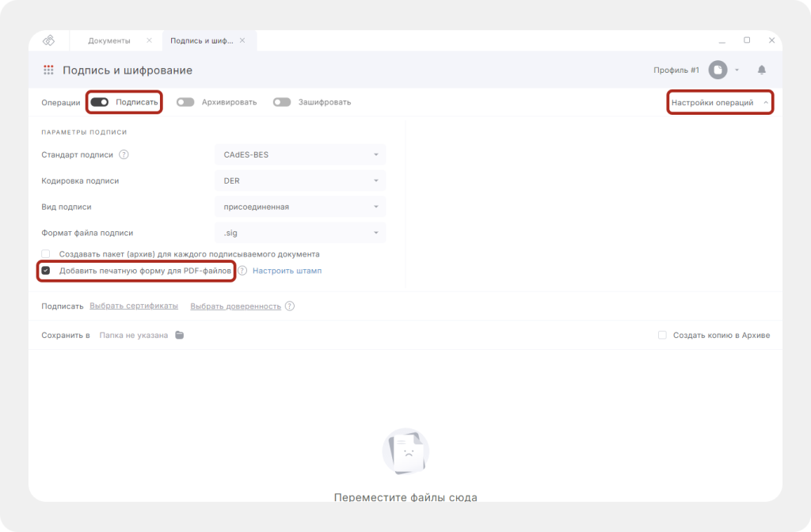This screenshot has height=532, width=811.
Task: Toggle the Подписать switch
Action: click(100, 102)
